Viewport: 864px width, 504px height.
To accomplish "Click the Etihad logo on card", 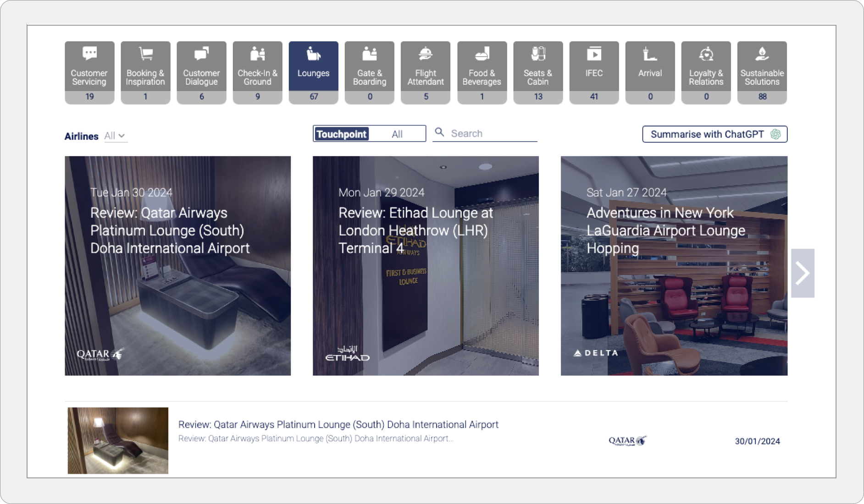I will pos(347,353).
